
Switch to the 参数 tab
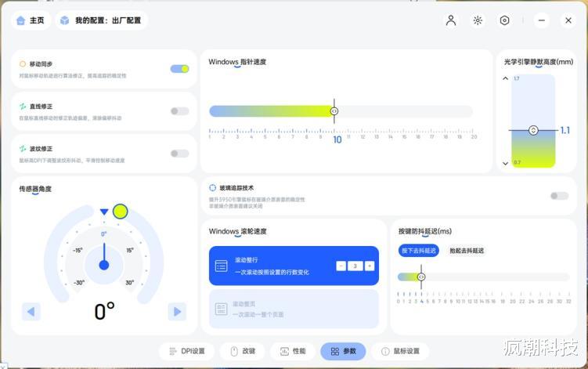tap(343, 351)
